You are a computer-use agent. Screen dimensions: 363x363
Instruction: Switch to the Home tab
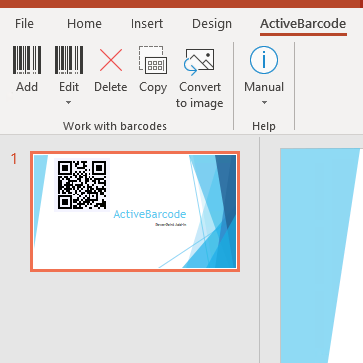(84, 24)
